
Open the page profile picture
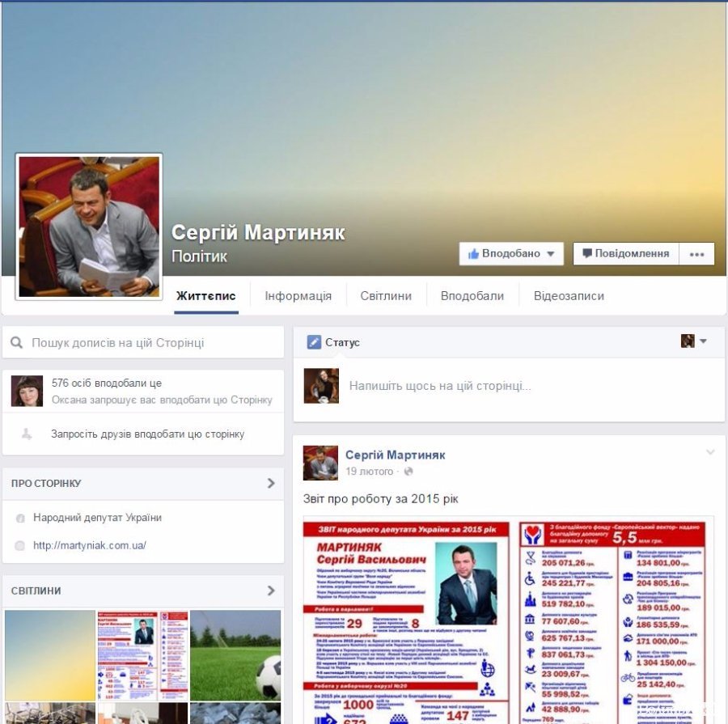(x=89, y=226)
